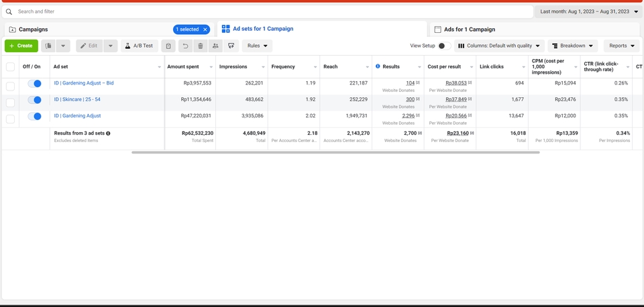Open ID | Gardening Adjust – Bid link
The width and height of the screenshot is (644, 307).
pyautogui.click(x=84, y=83)
